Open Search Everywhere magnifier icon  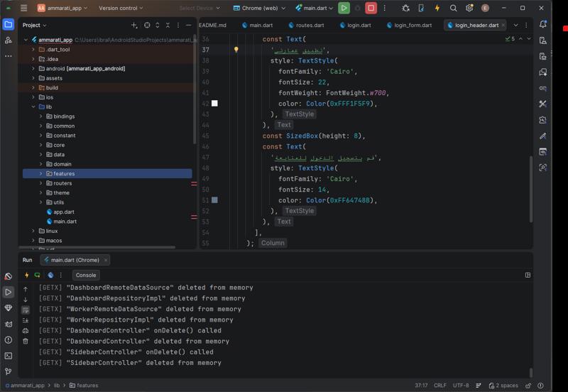(x=453, y=8)
